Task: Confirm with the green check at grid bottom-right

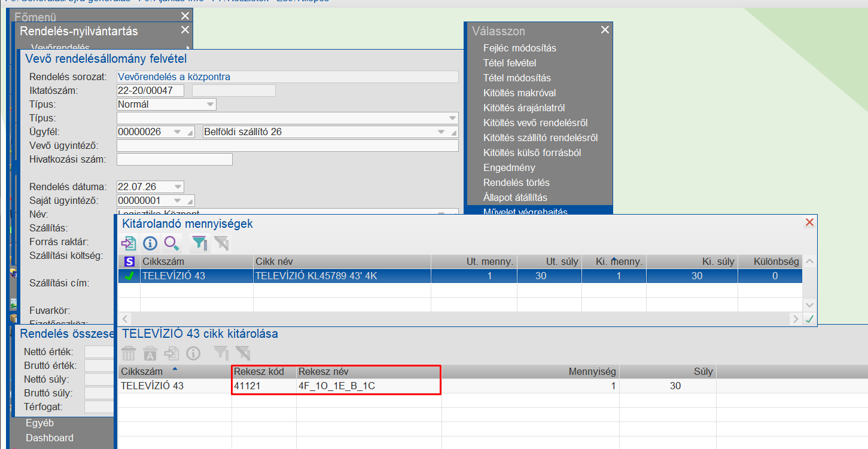Action: tap(809, 319)
